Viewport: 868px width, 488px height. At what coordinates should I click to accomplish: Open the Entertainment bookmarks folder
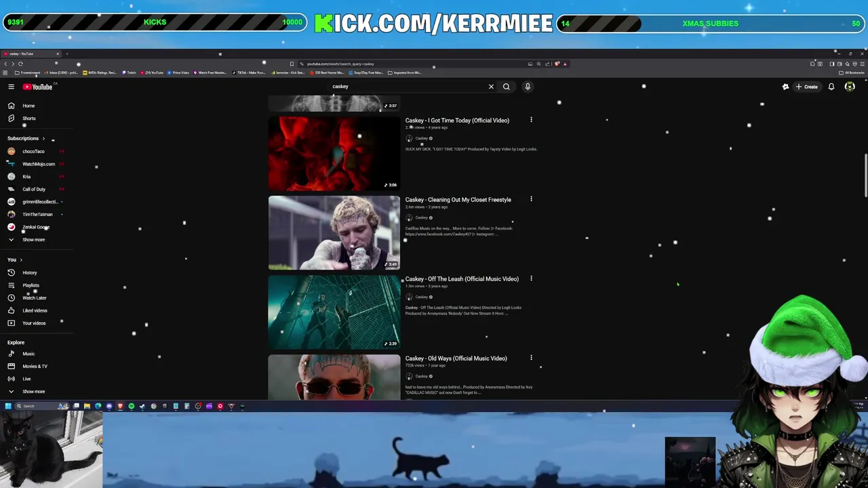[x=28, y=73]
